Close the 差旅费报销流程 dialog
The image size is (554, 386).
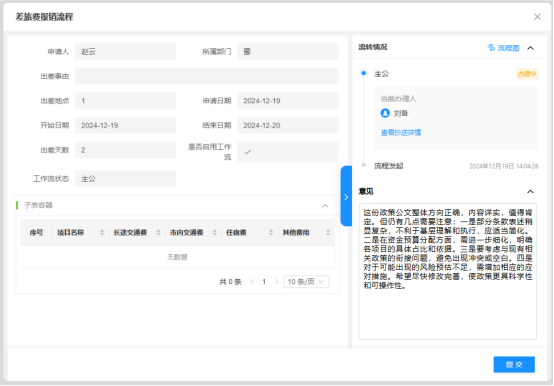(537, 17)
